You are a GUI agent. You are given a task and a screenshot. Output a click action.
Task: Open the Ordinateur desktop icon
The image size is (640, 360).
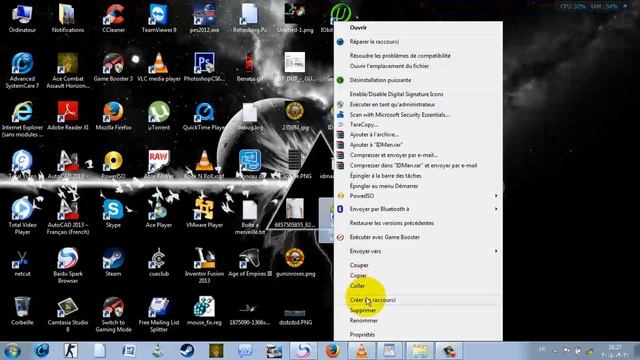coord(22,18)
